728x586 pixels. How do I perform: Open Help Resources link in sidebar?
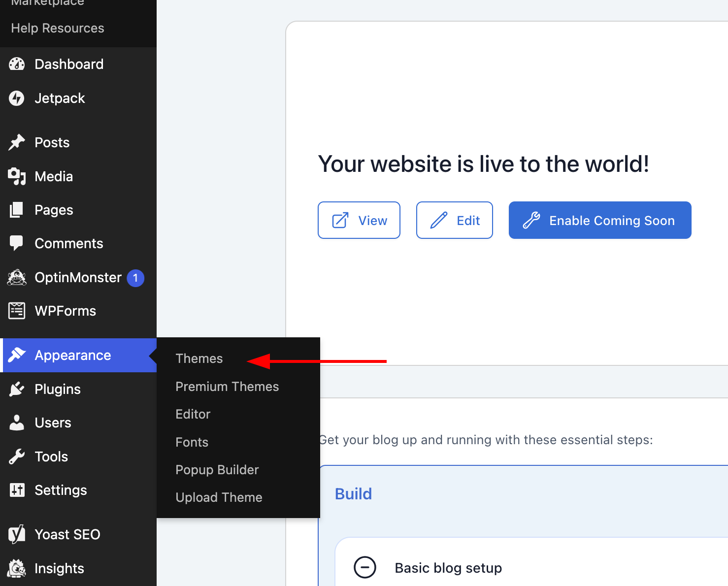pyautogui.click(x=58, y=28)
